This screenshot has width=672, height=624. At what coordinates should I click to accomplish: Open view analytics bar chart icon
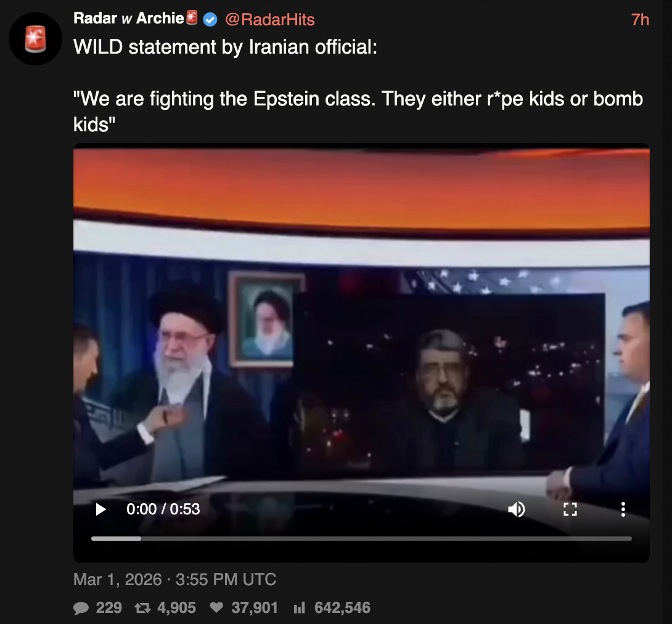pyautogui.click(x=299, y=608)
